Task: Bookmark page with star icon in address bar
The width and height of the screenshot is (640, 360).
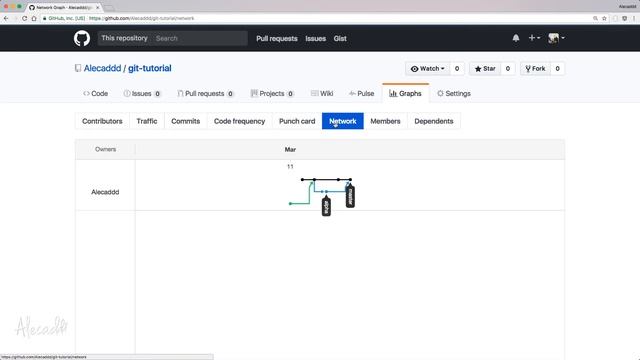Action: click(x=604, y=18)
